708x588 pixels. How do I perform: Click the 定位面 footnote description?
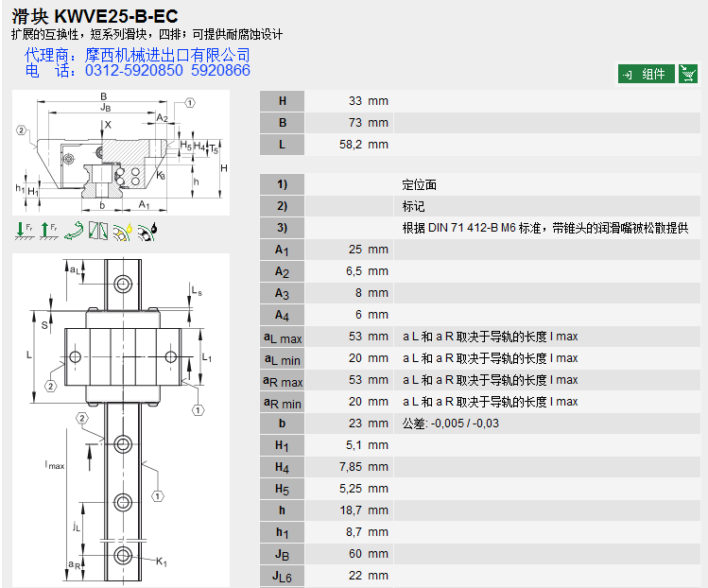[x=420, y=184]
